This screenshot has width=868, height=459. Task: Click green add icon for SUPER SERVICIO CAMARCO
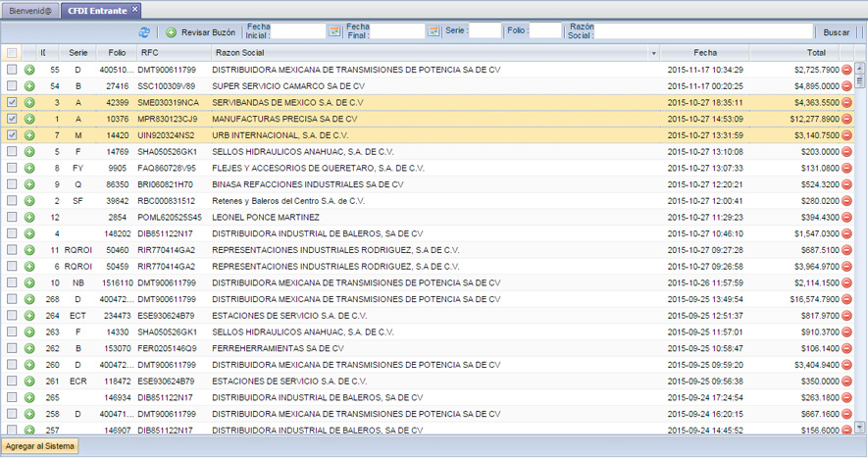(29, 86)
